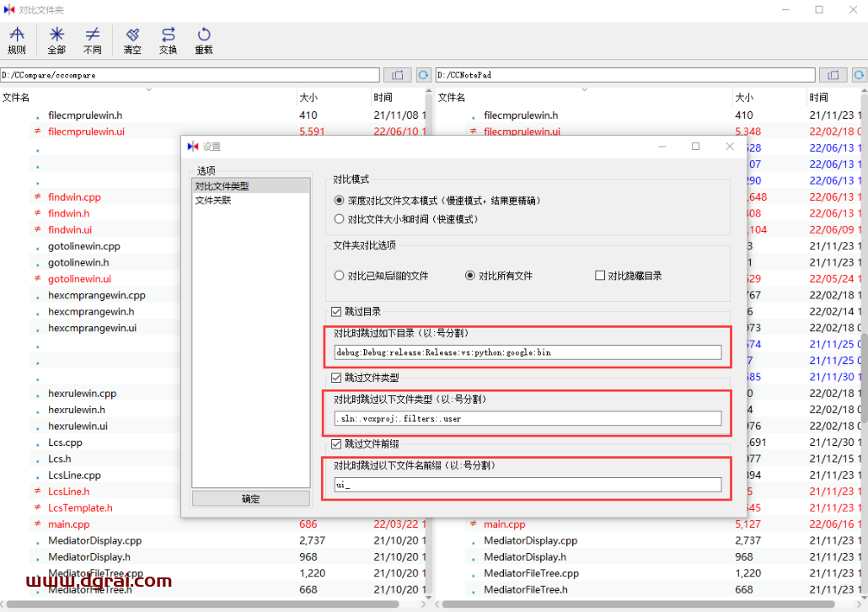The height and width of the screenshot is (612, 868).
Task: Minimize the 设置 settings dialog
Action: pyautogui.click(x=662, y=146)
